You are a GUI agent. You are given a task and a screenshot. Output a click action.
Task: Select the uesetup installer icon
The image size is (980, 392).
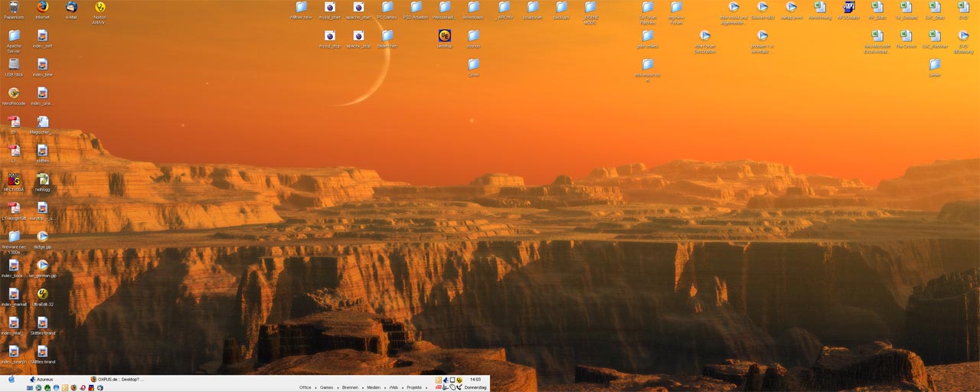point(445,36)
